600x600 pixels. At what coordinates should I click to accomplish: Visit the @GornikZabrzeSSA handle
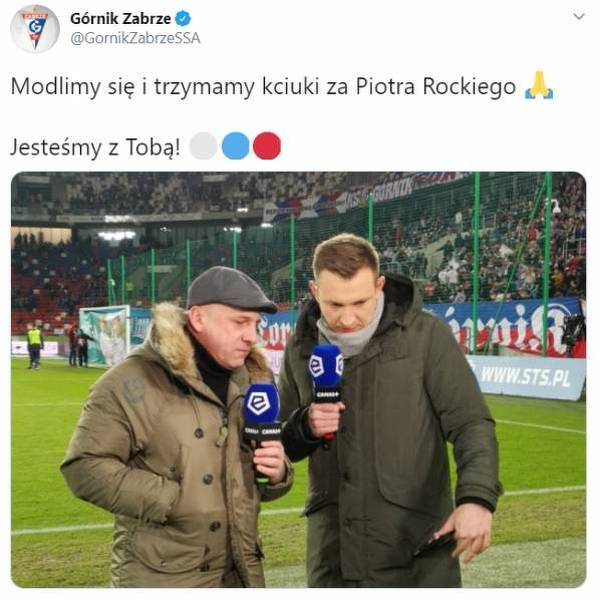coord(135,38)
